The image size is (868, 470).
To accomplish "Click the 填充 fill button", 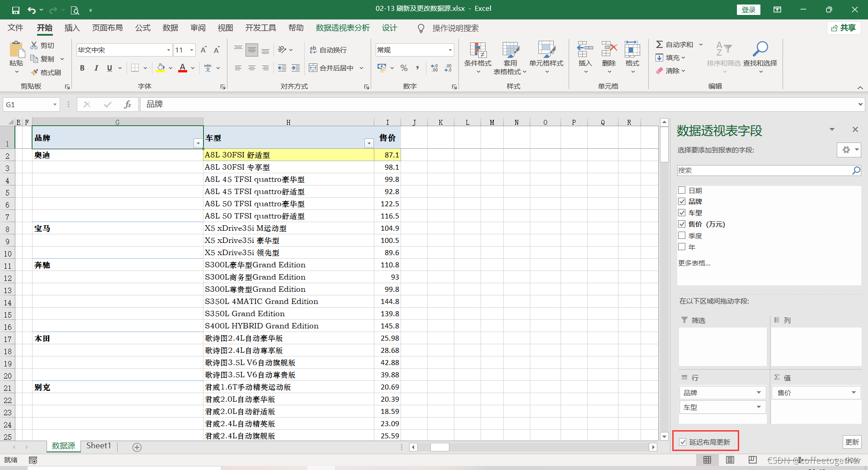I will tap(670, 57).
